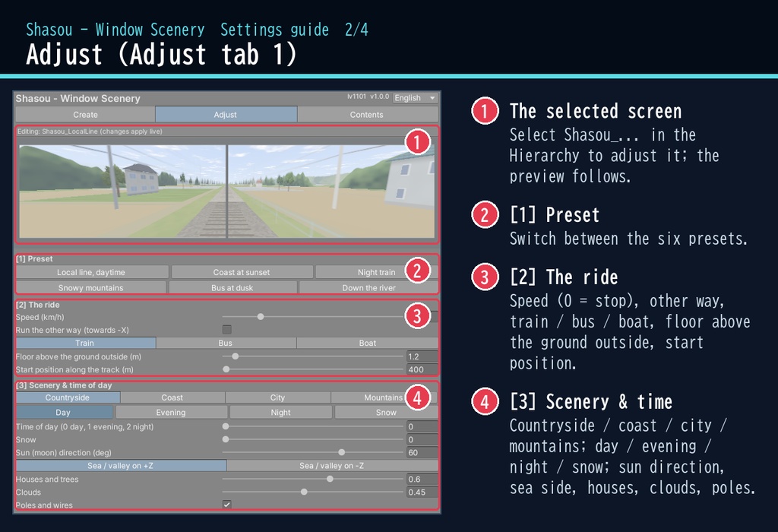Uncheck the Poles and wires checkbox
778x532 pixels.
click(226, 505)
